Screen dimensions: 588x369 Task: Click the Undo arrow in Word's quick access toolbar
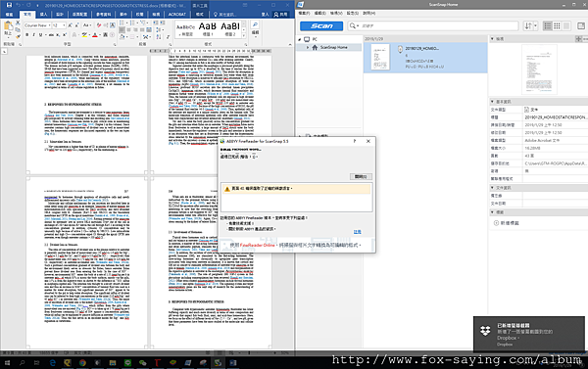click(x=18, y=5)
